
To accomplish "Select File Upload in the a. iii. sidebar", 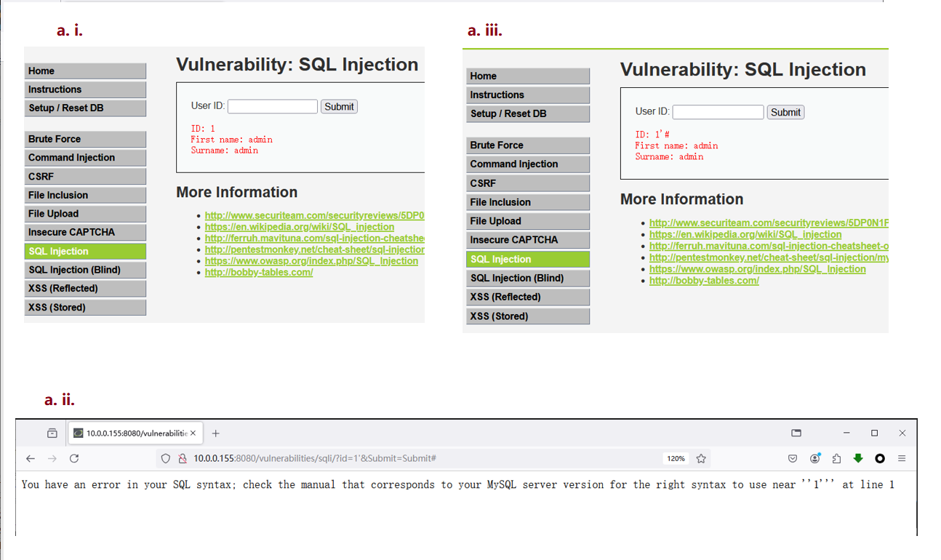I will (528, 221).
